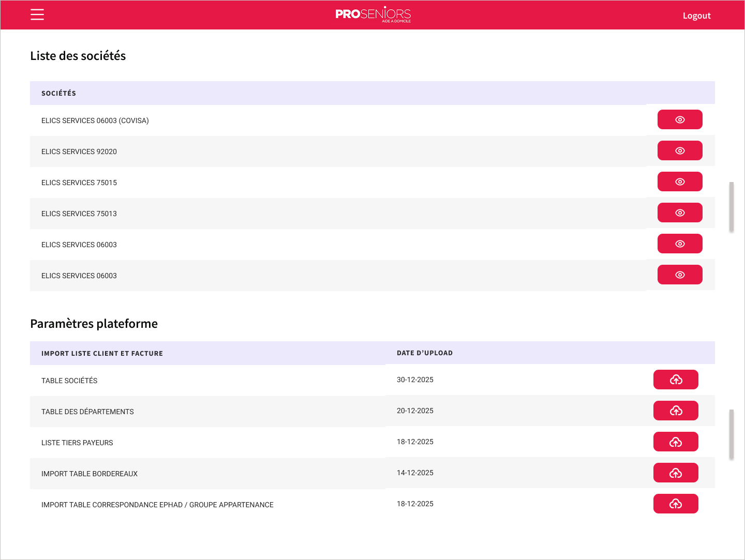Click the SOCIÉTÉS column header
Viewport: 745px width, 560px height.
(x=58, y=93)
